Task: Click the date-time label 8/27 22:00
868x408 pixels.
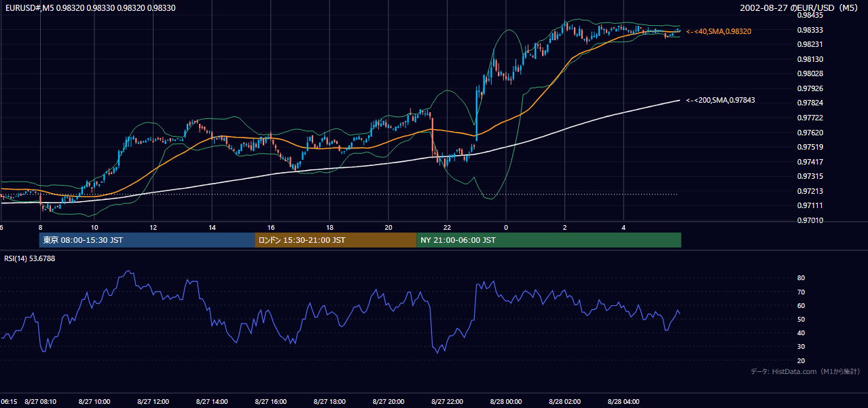Action: click(448, 402)
